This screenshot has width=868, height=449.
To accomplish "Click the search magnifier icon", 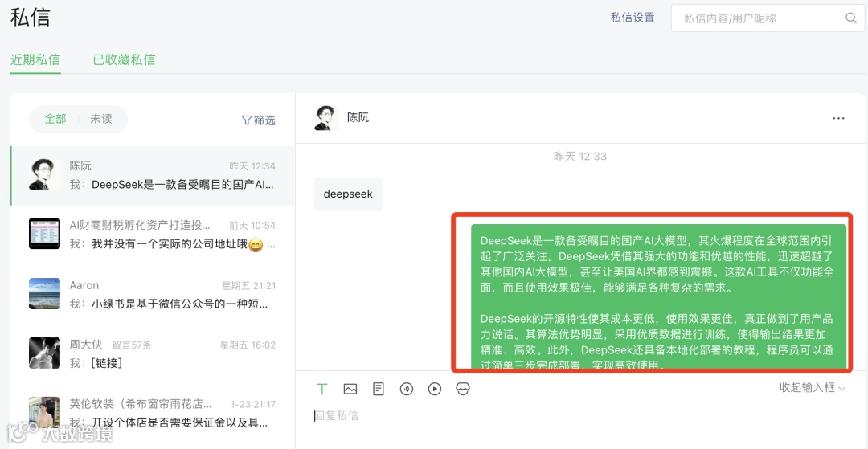I will pos(851,18).
